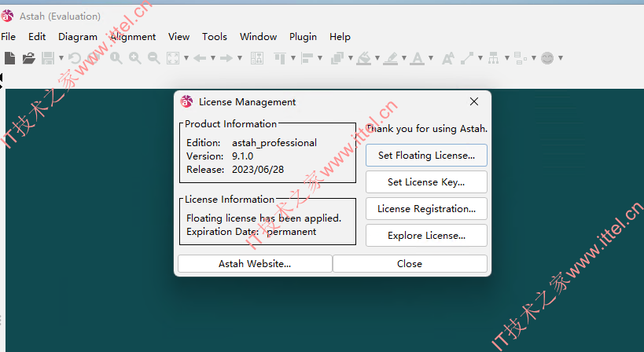644x352 pixels.
Task: Open the Tools menu
Action: pyautogui.click(x=215, y=37)
